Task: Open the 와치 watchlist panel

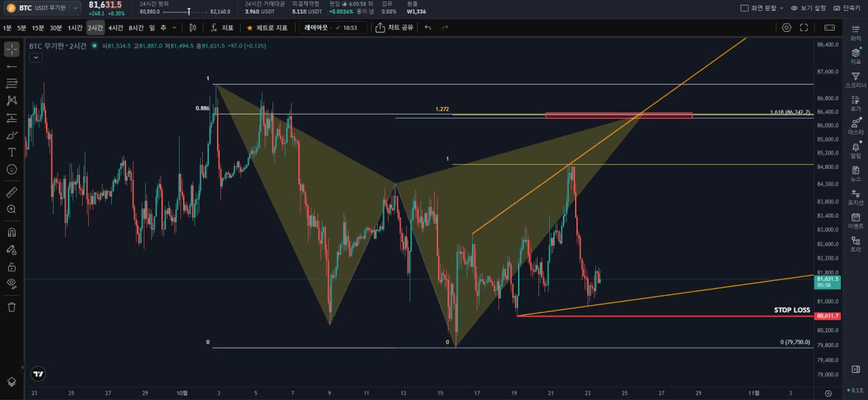Action: click(x=856, y=32)
